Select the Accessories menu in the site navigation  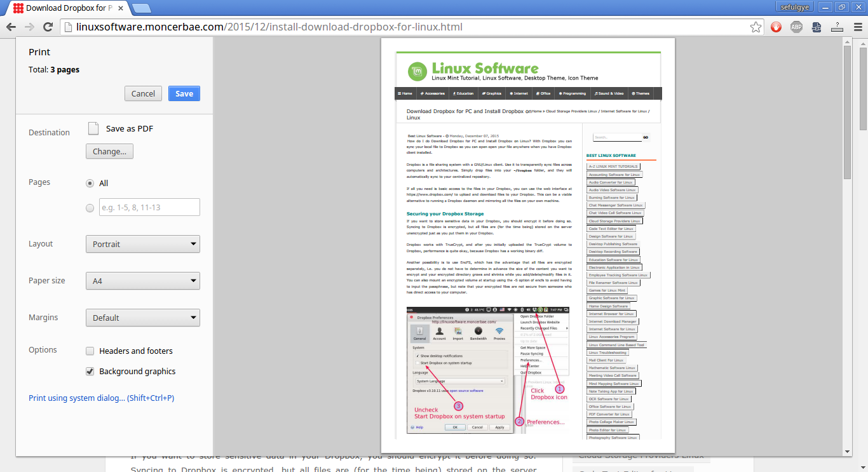431,93
